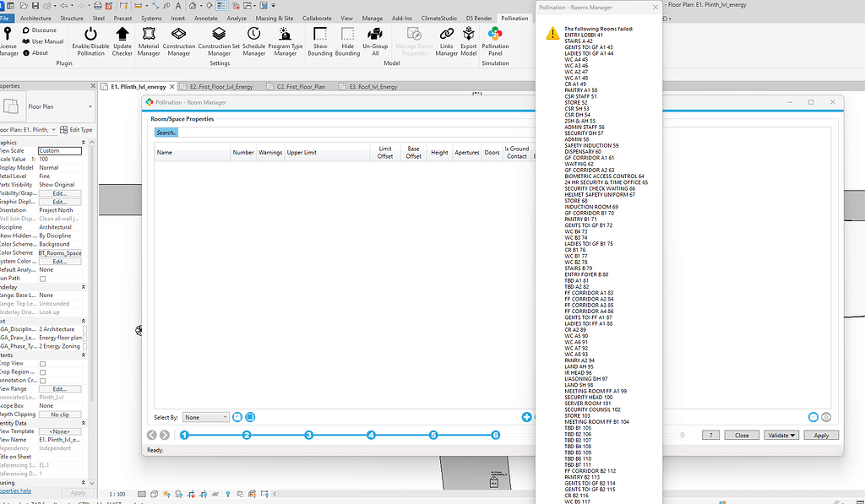This screenshot has width=865, height=504.
Task: Open the Material Manager
Action: [149, 41]
